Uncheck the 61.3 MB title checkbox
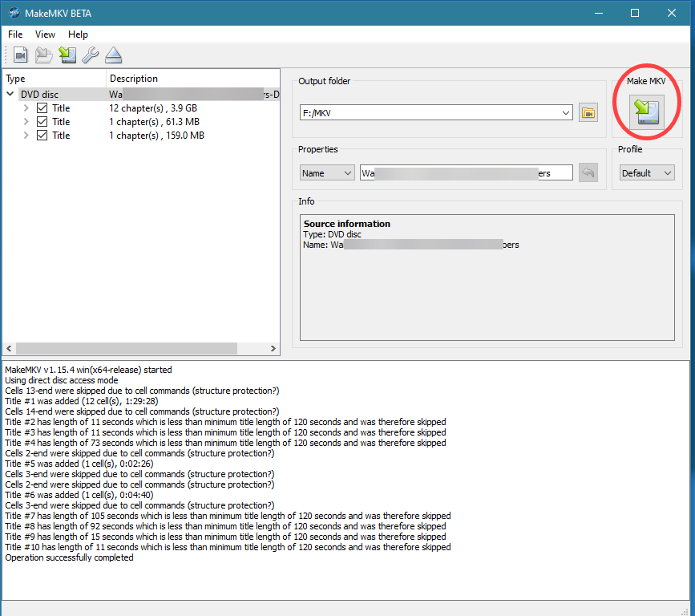Image resolution: width=695 pixels, height=616 pixels. tap(42, 121)
